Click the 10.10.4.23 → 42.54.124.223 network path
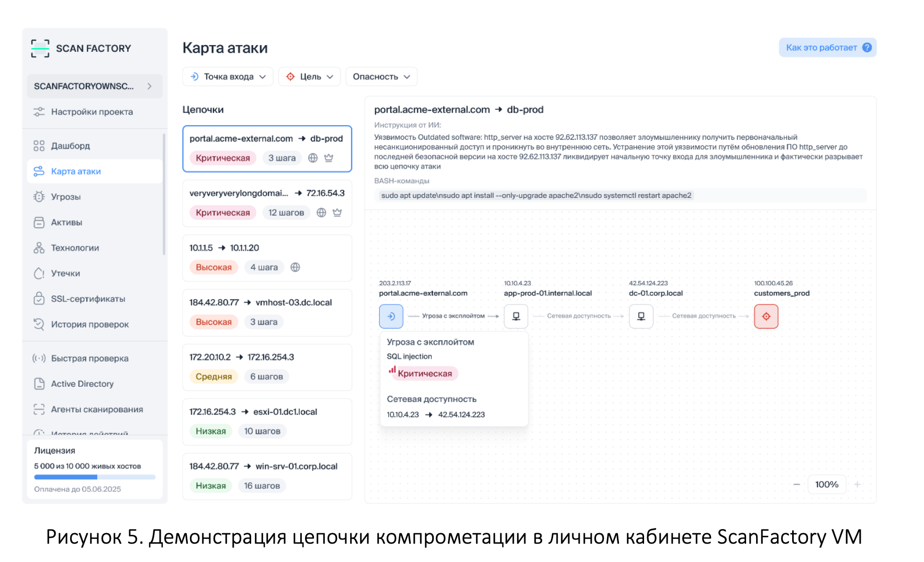Viewport: 924px width, 562px height. click(x=436, y=414)
